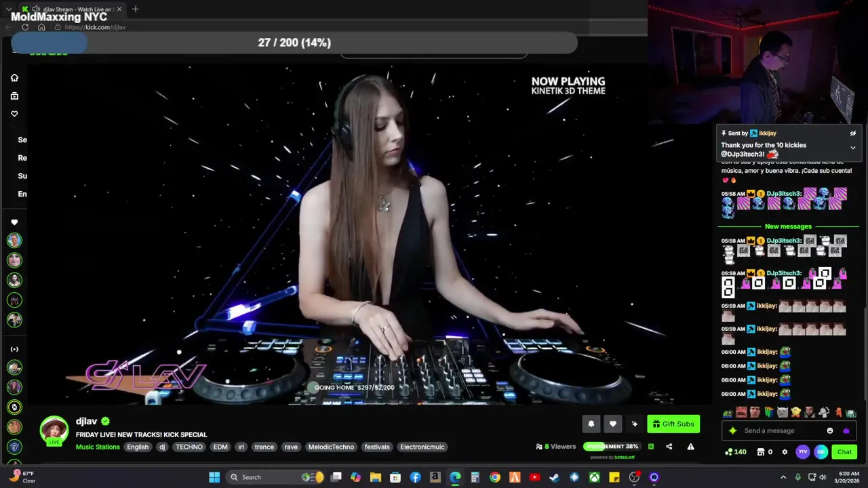Image resolution: width=868 pixels, height=488 pixels.
Task: Open the following heart icon in sidebar
Action: (14, 114)
